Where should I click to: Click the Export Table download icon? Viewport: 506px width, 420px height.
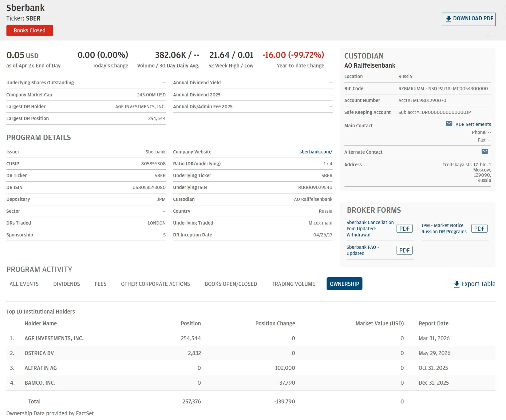[x=457, y=284]
